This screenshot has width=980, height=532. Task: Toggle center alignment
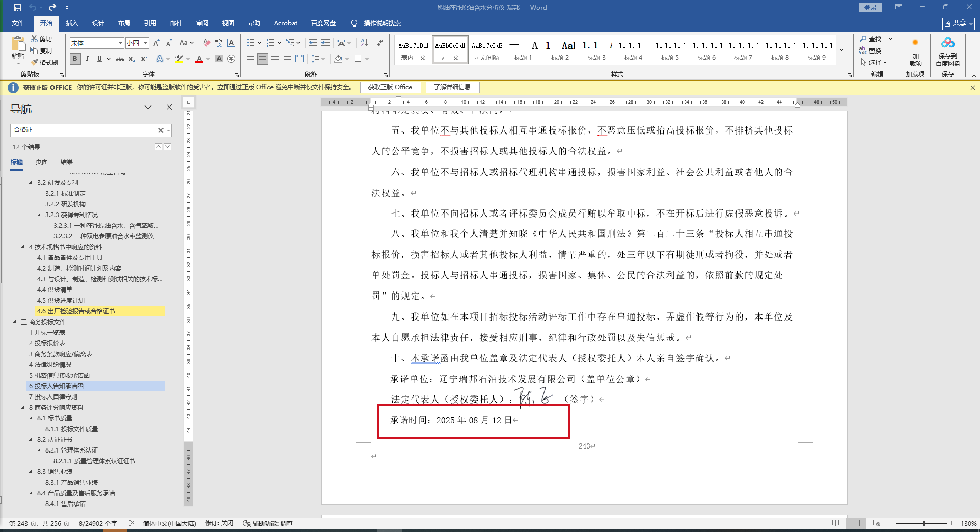pyautogui.click(x=262, y=59)
